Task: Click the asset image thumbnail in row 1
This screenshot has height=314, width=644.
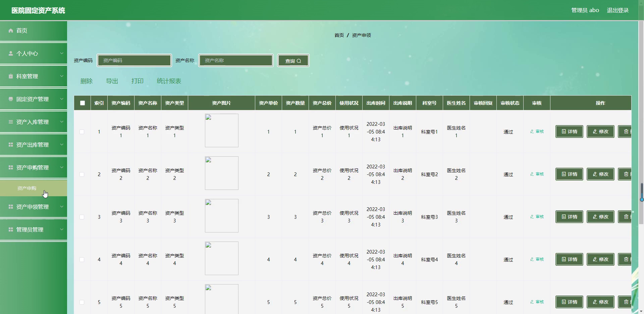Action: coord(222,130)
